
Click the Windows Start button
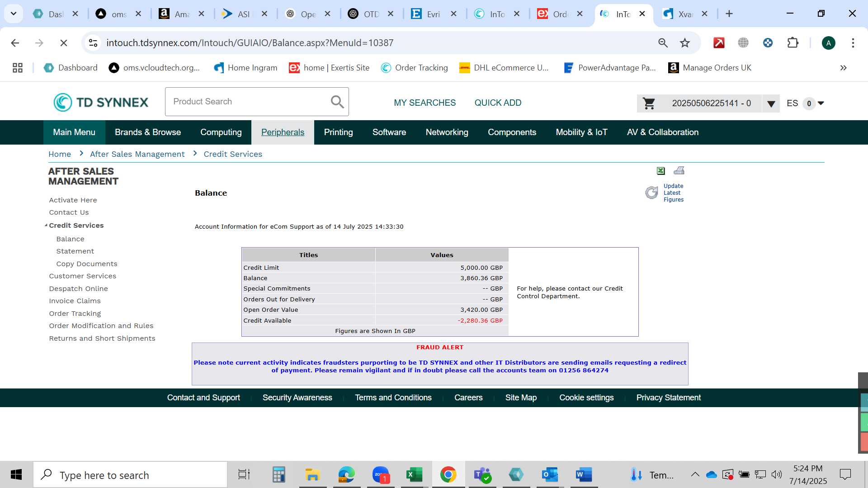(x=16, y=474)
